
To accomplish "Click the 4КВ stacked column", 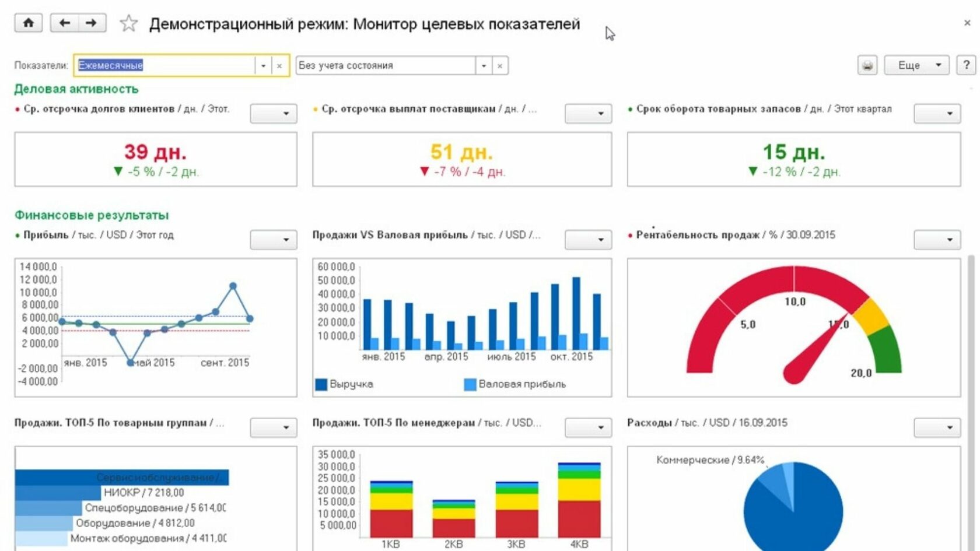I will [x=579, y=500].
